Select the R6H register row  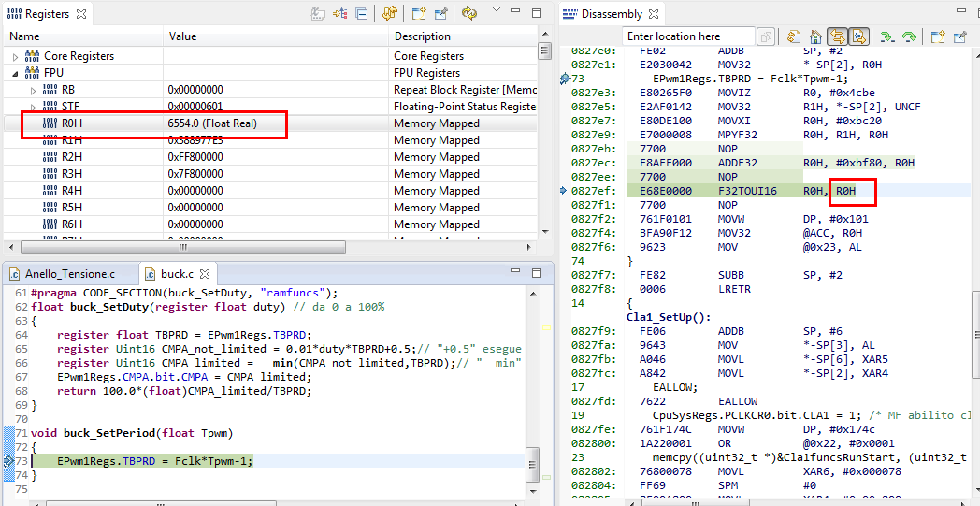[x=270, y=225]
